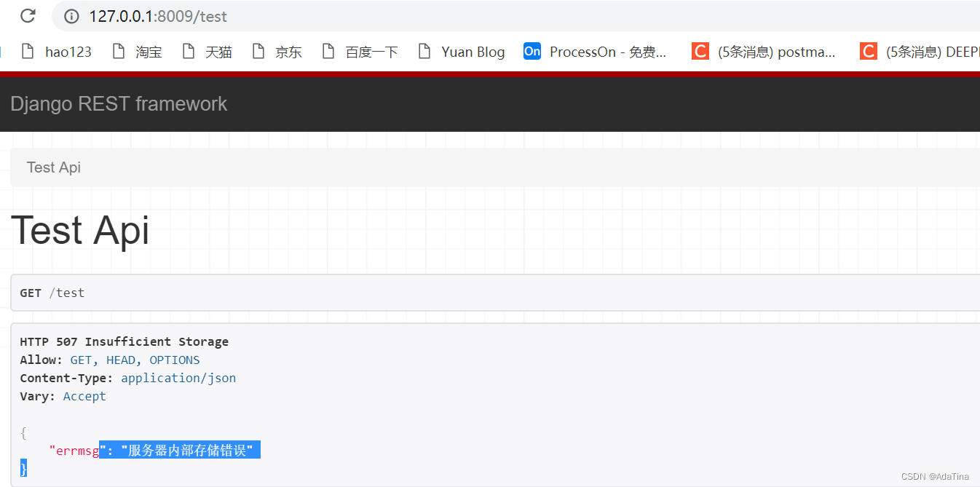Image resolution: width=980 pixels, height=487 pixels.
Task: Open the 百度一下 bookmark
Action: (x=360, y=52)
